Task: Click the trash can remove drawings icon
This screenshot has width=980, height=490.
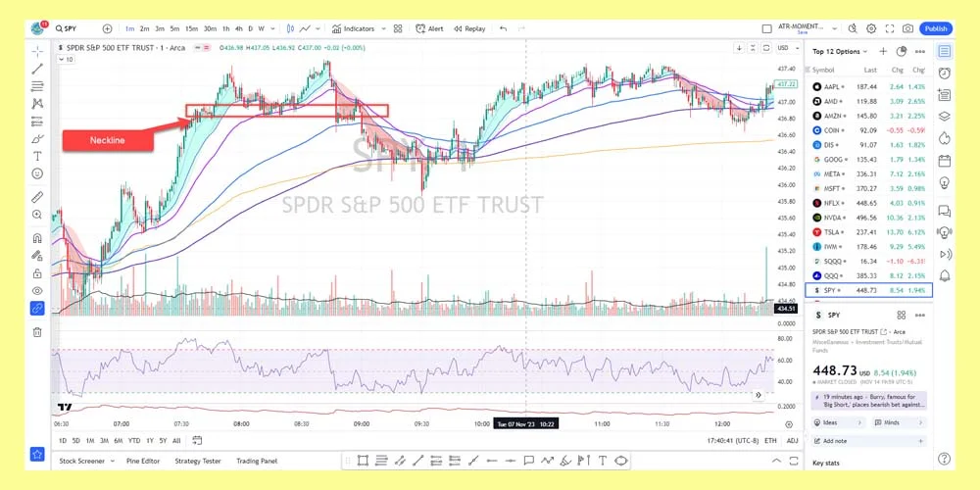Action: (37, 332)
